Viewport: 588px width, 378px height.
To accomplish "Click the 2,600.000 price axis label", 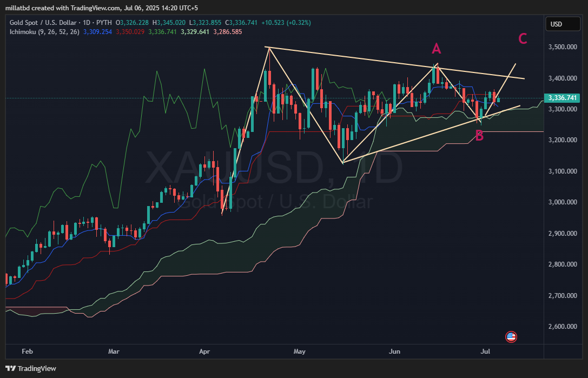I will [563, 327].
